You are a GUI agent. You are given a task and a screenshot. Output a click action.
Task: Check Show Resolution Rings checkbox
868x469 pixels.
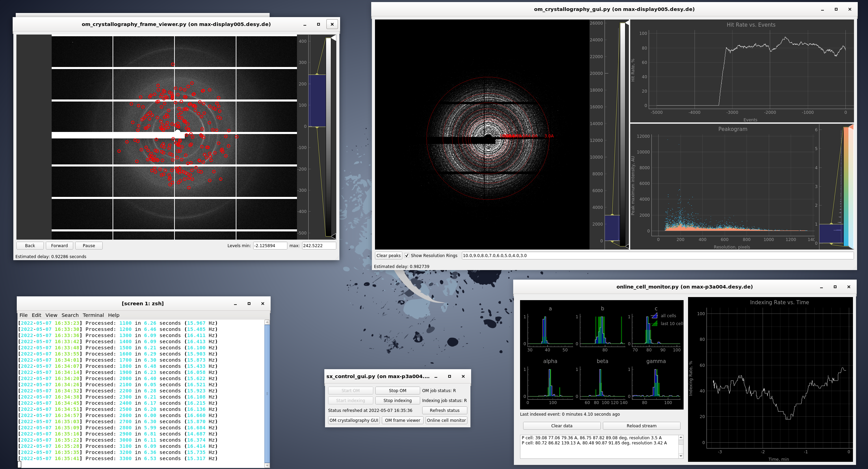407,255
